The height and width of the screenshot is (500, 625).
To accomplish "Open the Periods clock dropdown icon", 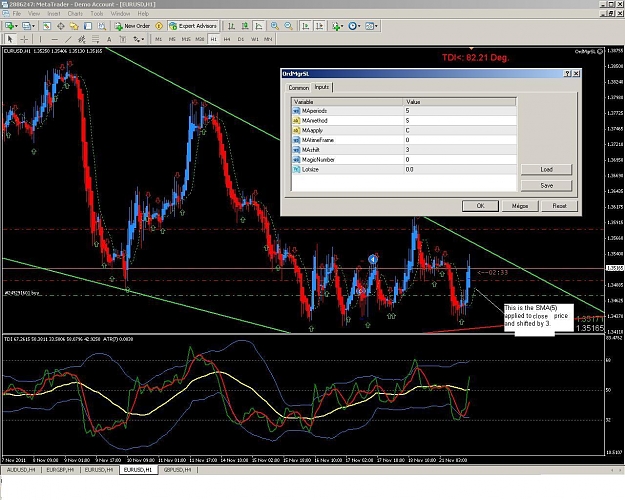I will point(354,26).
